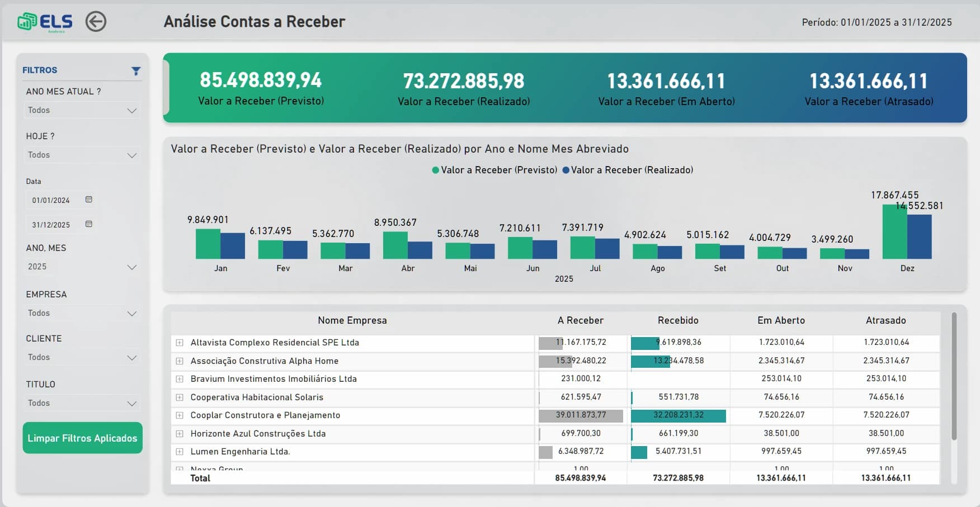980x507 pixels.
Task: Sort table by A Receber header
Action: [x=581, y=320]
